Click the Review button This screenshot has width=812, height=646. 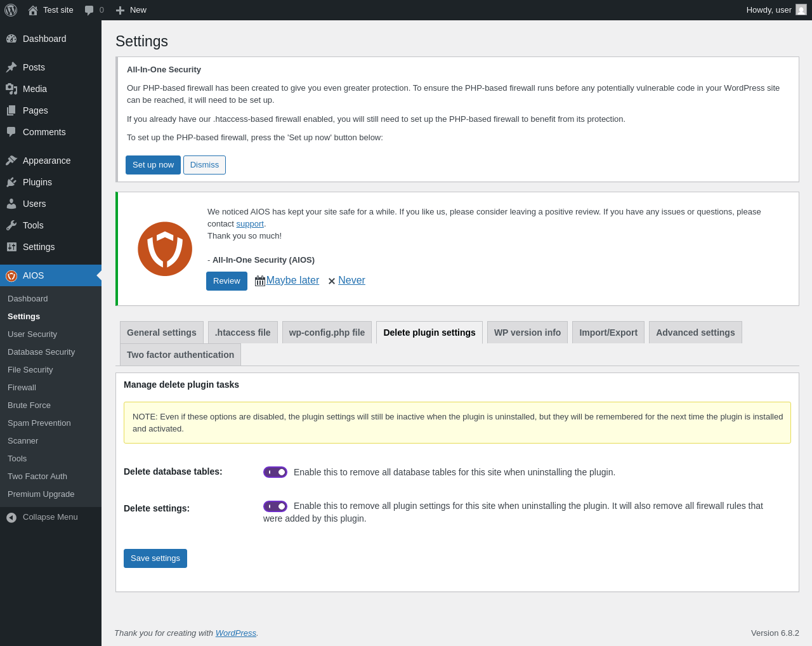226,281
